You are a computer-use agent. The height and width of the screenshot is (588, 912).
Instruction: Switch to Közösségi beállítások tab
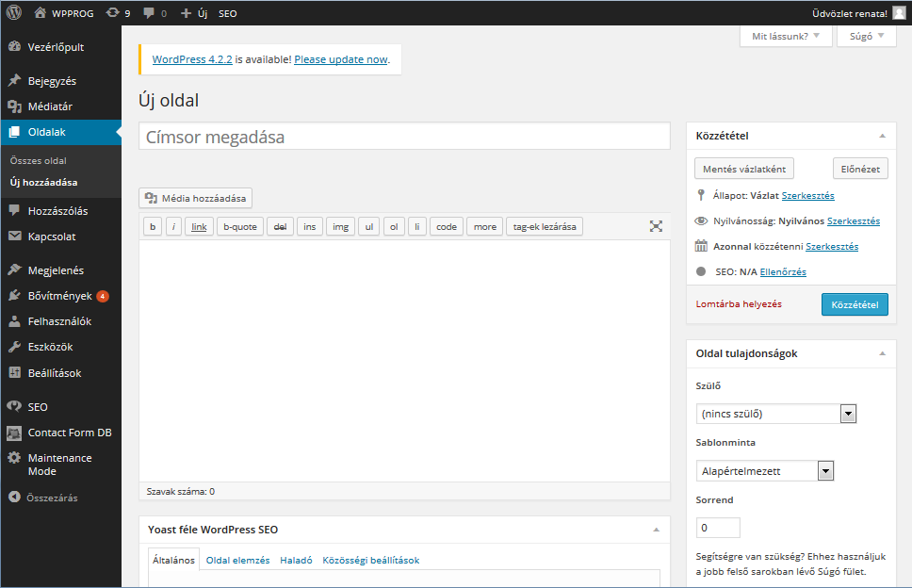370,560
